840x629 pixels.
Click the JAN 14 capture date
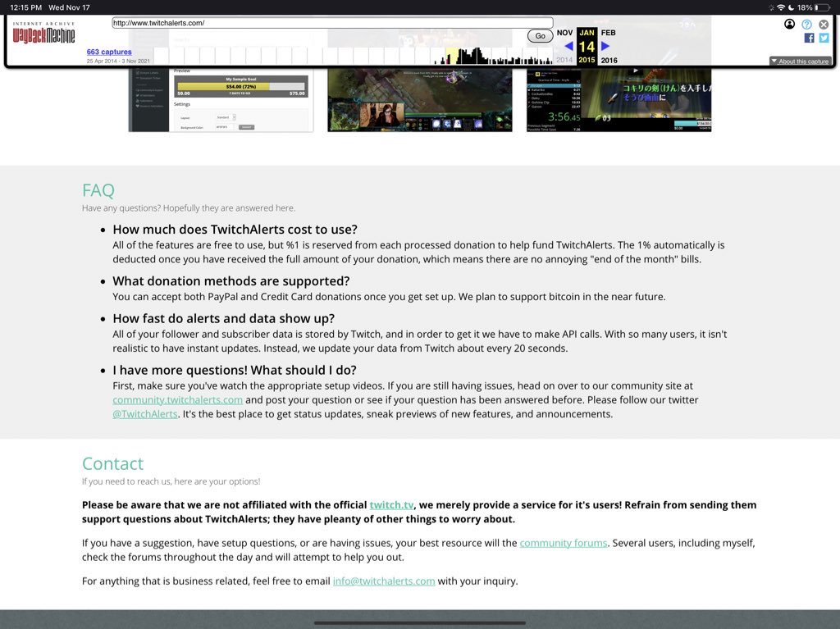tap(587, 46)
